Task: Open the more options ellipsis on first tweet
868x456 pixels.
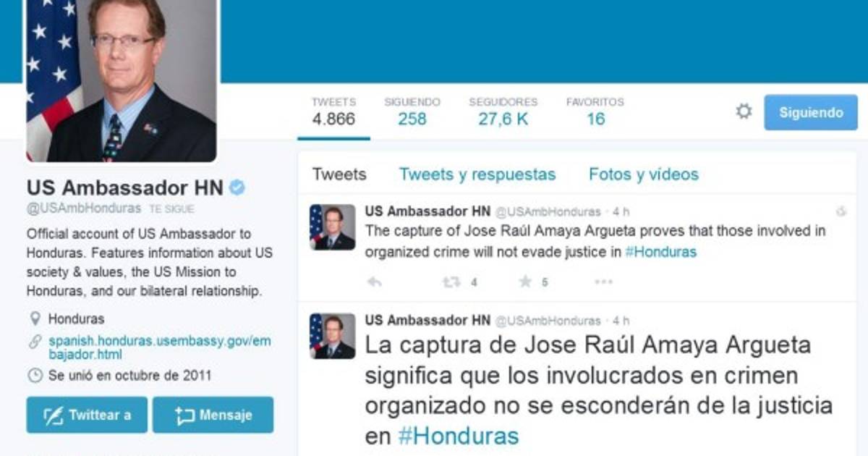Action: pos(603,282)
